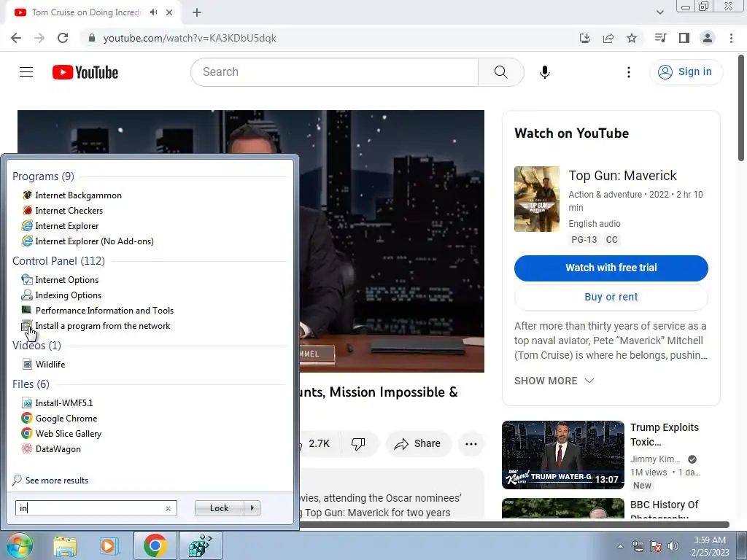Viewport: 747px width, 560px height.
Task: Go to YouTube home via logo
Action: [x=85, y=72]
